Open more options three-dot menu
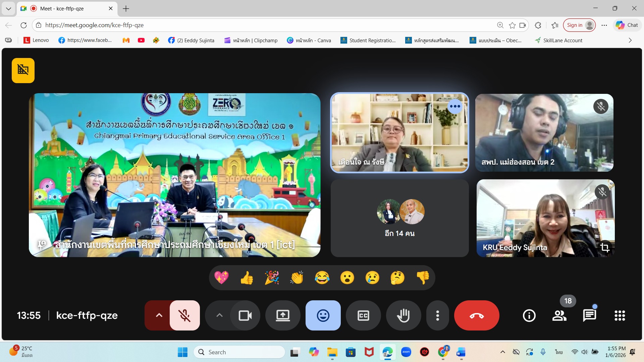Screen dimensions: 644x362 coord(437,315)
